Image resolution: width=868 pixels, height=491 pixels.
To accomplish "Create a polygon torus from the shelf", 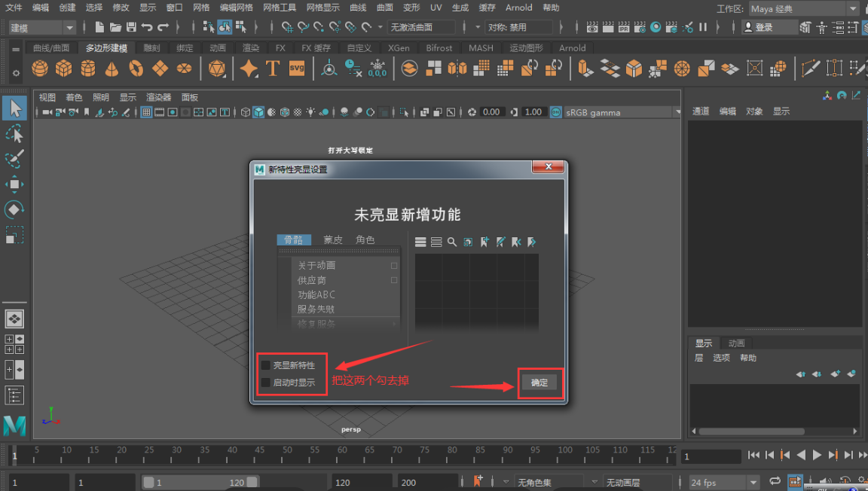I will tap(136, 69).
